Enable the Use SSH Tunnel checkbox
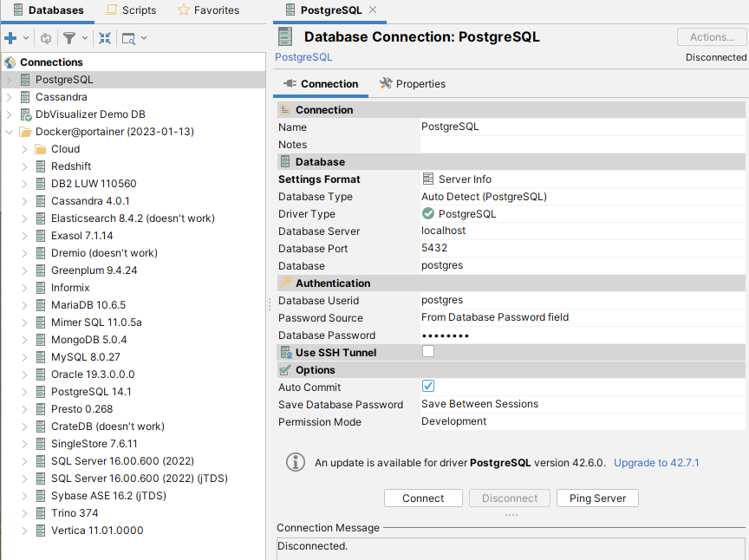The image size is (749, 560). pyautogui.click(x=428, y=352)
